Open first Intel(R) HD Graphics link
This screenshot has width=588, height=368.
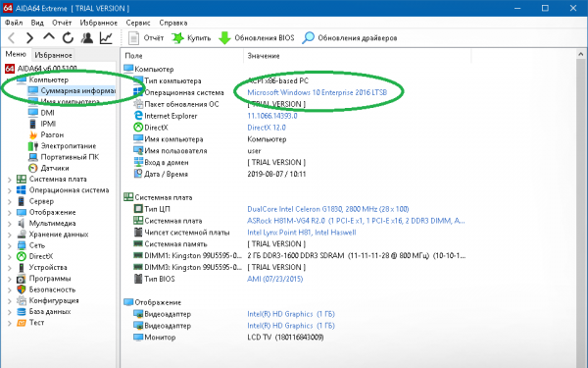(x=291, y=314)
